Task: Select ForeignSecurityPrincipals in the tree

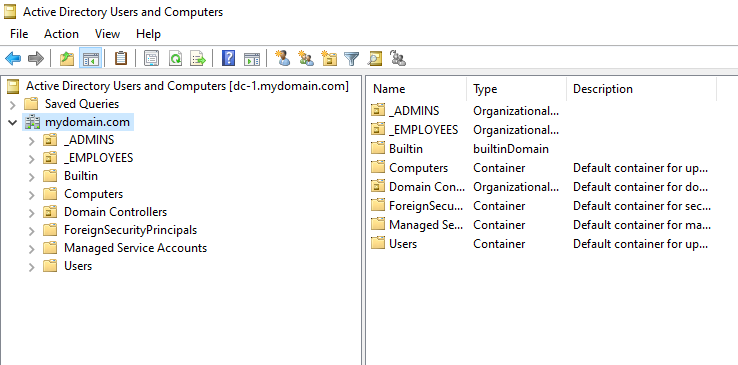Action: tap(130, 230)
